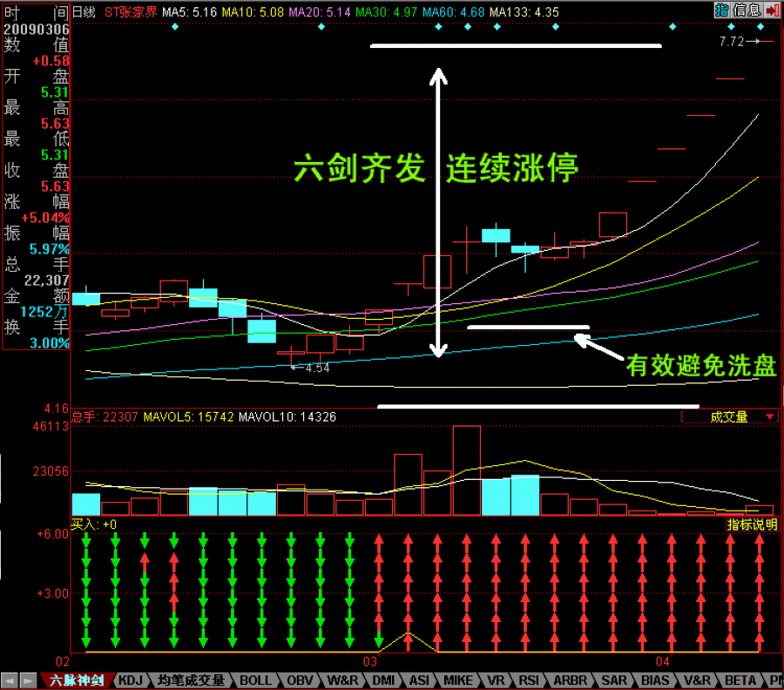
Task: Open the W&R indicator tab
Action: tap(343, 680)
